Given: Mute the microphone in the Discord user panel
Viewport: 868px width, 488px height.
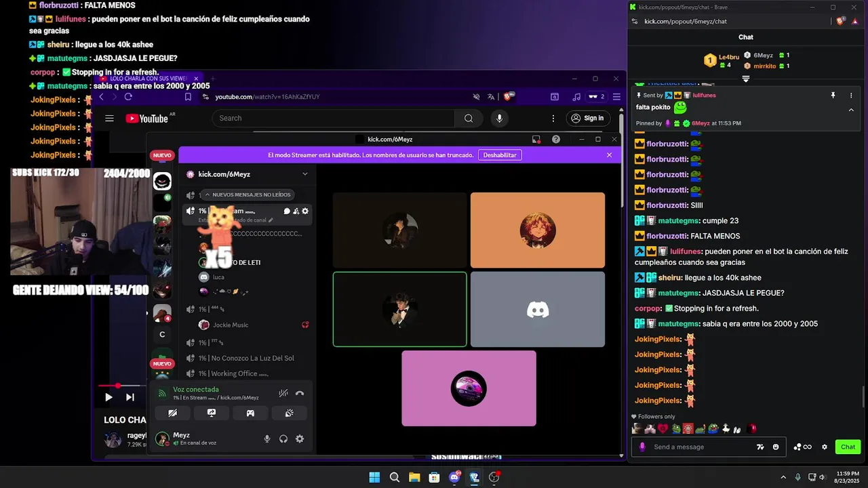Looking at the screenshot, I should [267, 439].
